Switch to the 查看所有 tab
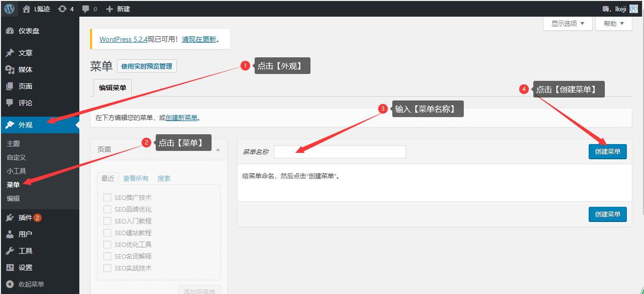The height and width of the screenshot is (294, 644). 136,178
